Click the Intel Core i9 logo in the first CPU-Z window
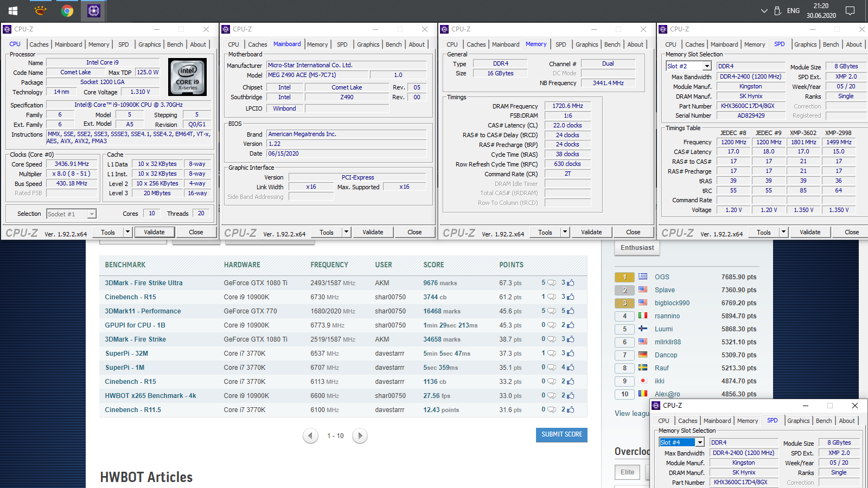This screenshot has width=868, height=488. click(187, 77)
